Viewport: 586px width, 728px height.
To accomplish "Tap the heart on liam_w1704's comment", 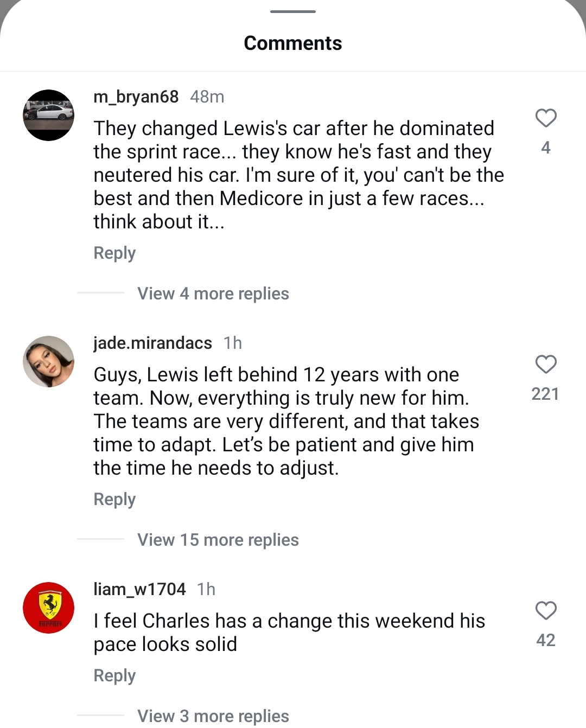I will (x=546, y=611).
